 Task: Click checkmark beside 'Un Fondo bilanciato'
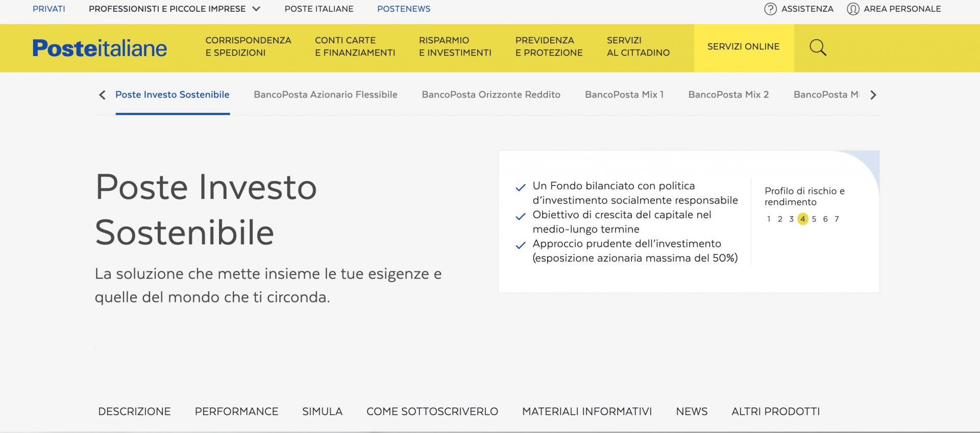click(x=521, y=188)
